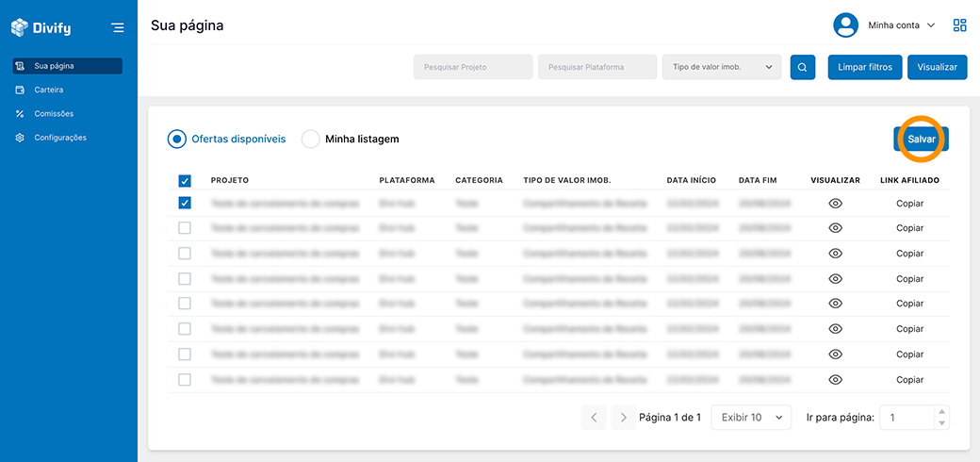This screenshot has width=980, height=462.
Task: Go to previous page arrow
Action: tap(594, 418)
